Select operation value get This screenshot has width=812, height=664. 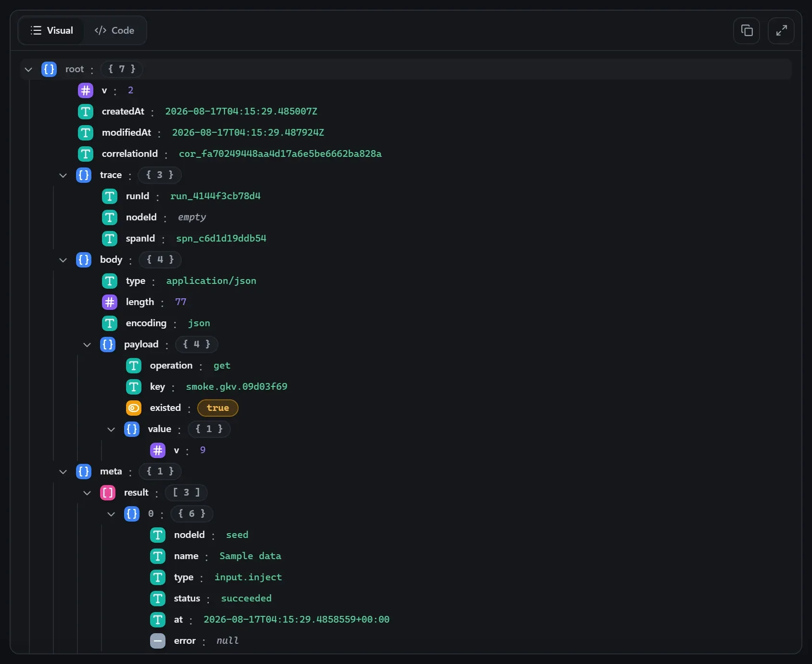[222, 366]
